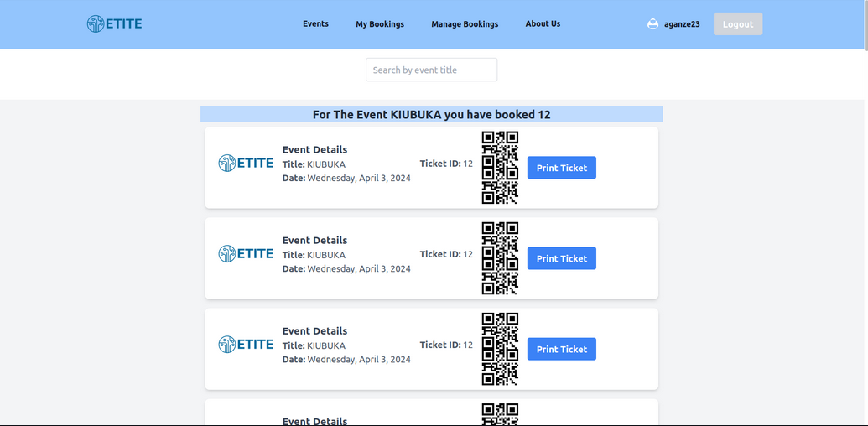Focus the Search by event title field
Image resolution: width=868 pixels, height=426 pixels.
(x=432, y=70)
